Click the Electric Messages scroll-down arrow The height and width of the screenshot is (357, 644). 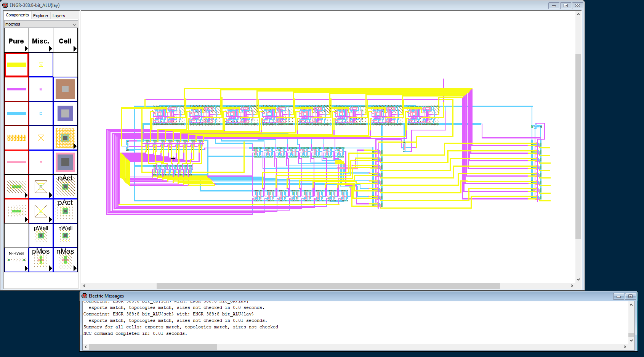pyautogui.click(x=631, y=340)
